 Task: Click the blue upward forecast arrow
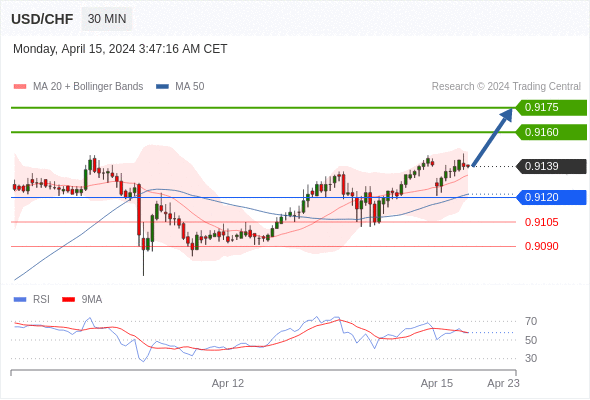click(x=492, y=137)
